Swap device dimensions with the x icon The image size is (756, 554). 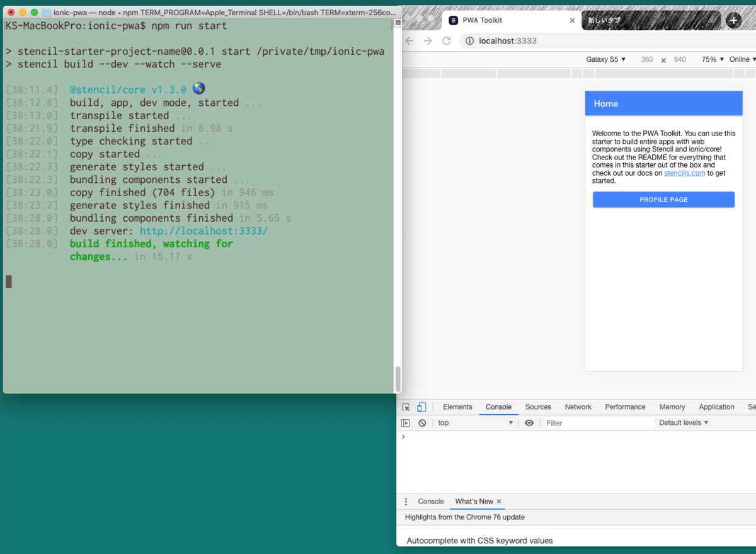pyautogui.click(x=663, y=60)
